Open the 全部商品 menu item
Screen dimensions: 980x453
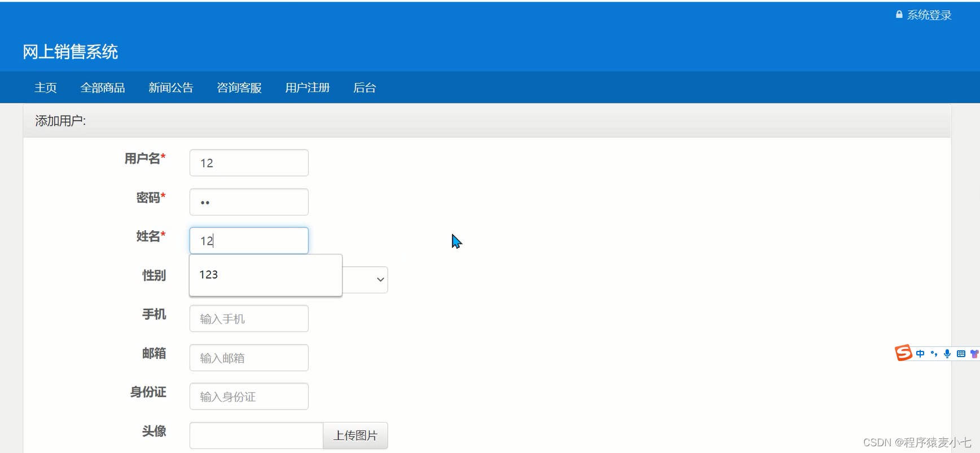[103, 87]
